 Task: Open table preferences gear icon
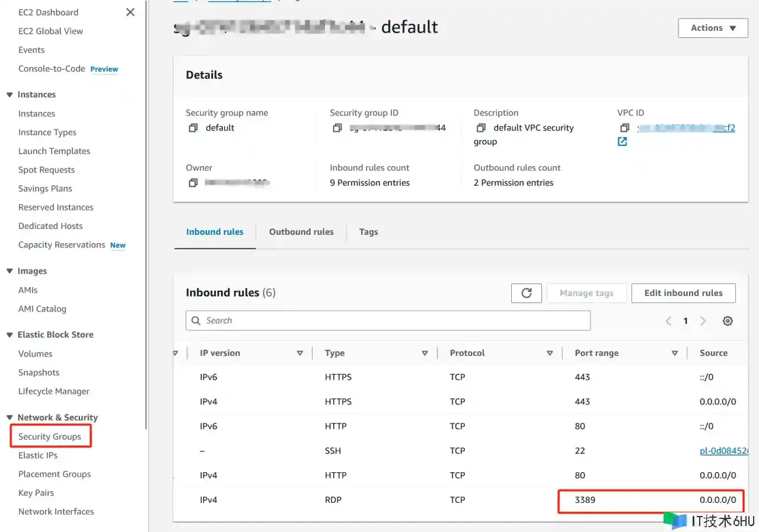pyautogui.click(x=728, y=321)
